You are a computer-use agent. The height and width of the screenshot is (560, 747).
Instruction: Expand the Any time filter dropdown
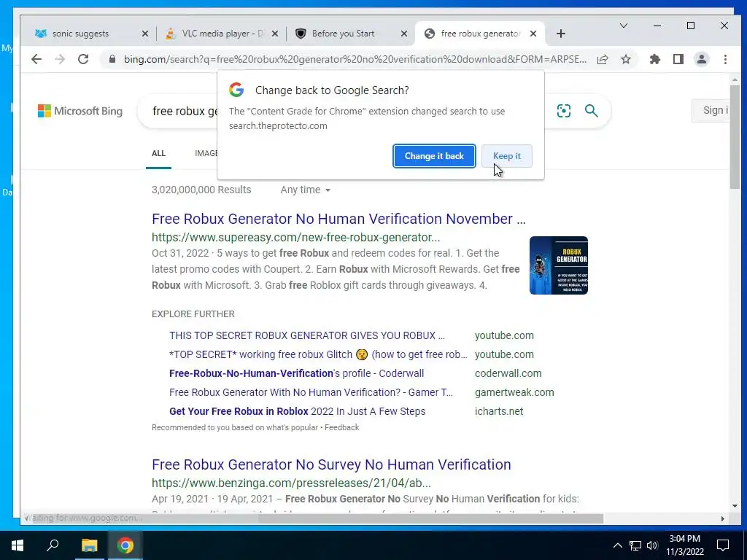tap(306, 190)
